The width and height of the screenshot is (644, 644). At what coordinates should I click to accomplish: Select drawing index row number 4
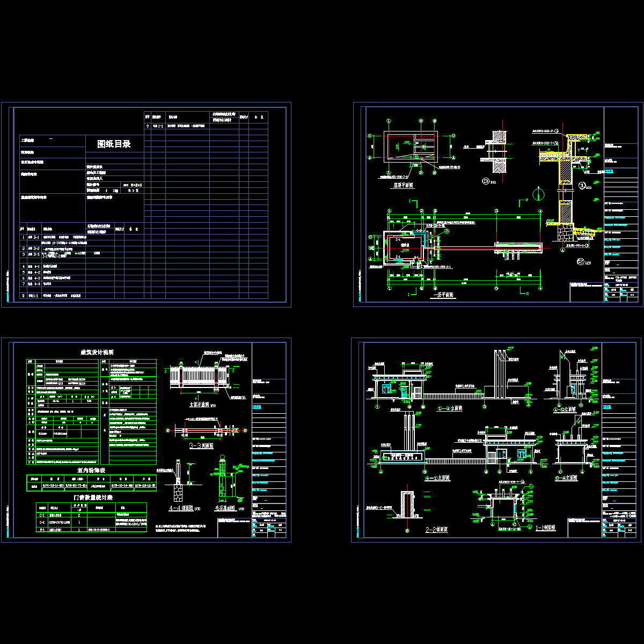82,266
